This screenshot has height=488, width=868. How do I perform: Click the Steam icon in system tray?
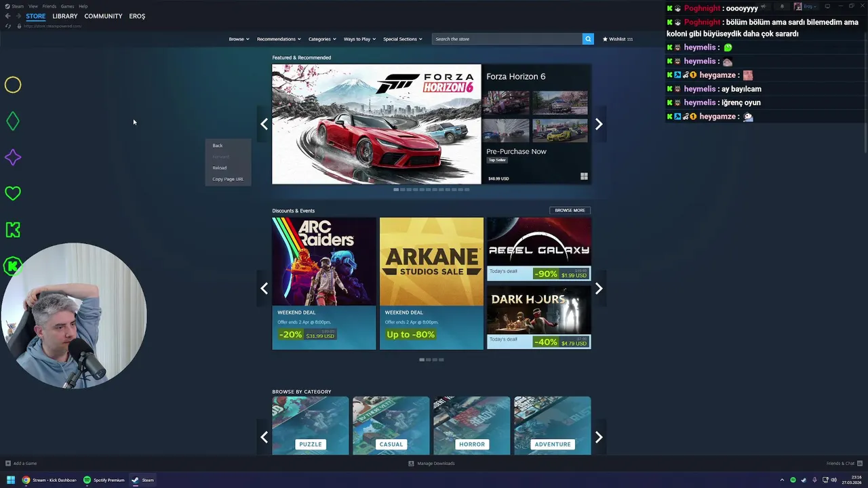pos(804,480)
